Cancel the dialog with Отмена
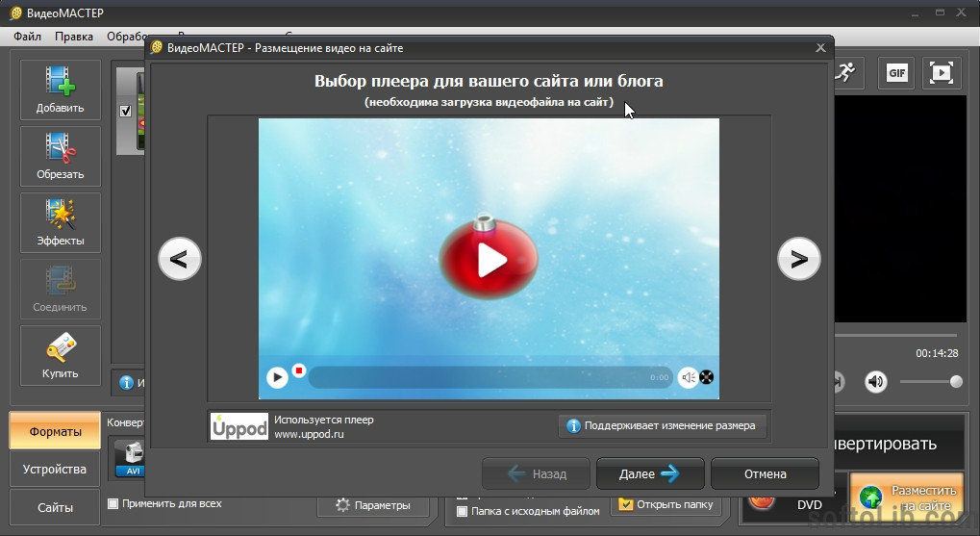The image size is (980, 536). (765, 473)
